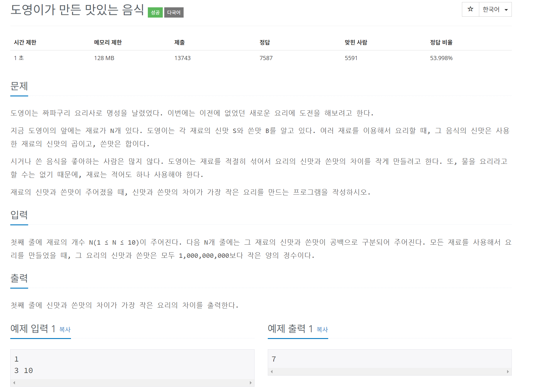Click the 예제 입력 1 heading

[x=33, y=329]
